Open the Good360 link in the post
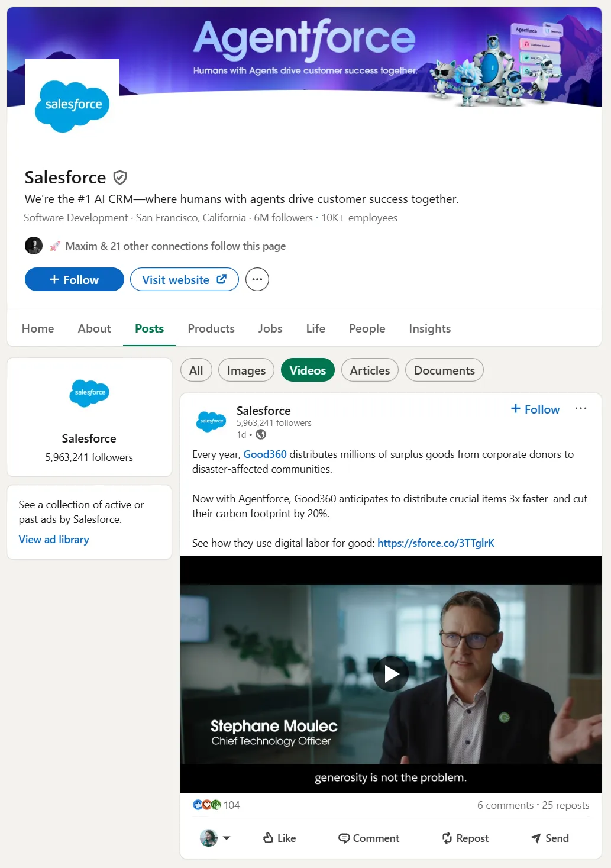This screenshot has width=611, height=868. coord(264,454)
